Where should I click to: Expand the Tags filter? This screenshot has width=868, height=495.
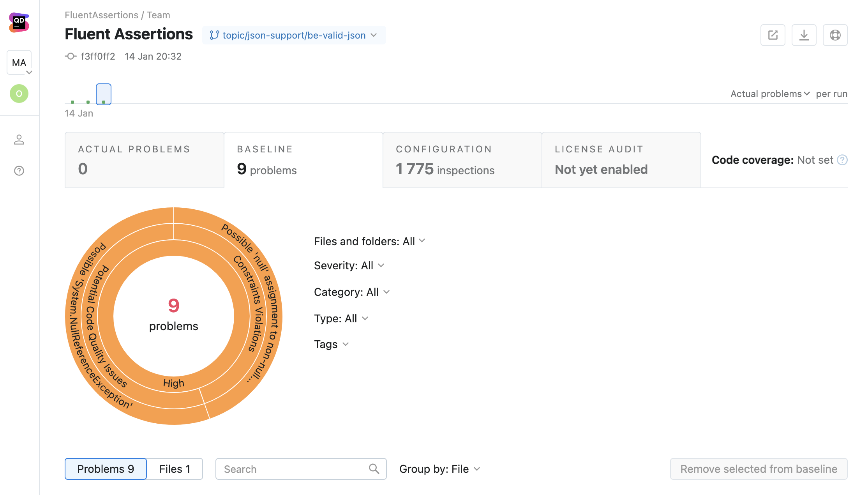click(331, 344)
